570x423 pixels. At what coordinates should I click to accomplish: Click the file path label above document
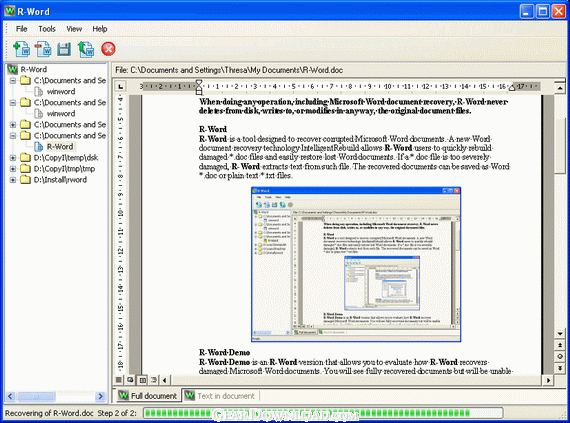coord(229,70)
